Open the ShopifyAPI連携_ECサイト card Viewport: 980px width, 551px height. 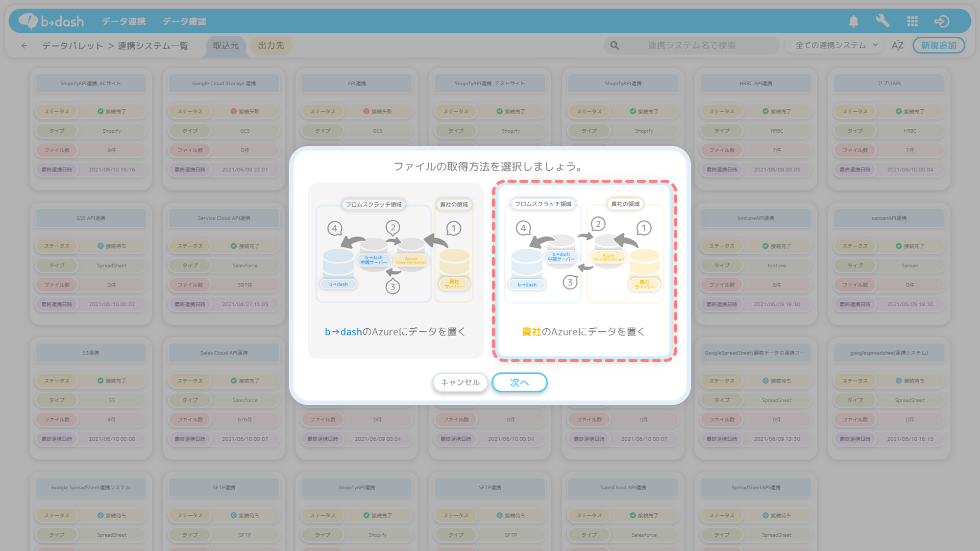click(x=91, y=129)
